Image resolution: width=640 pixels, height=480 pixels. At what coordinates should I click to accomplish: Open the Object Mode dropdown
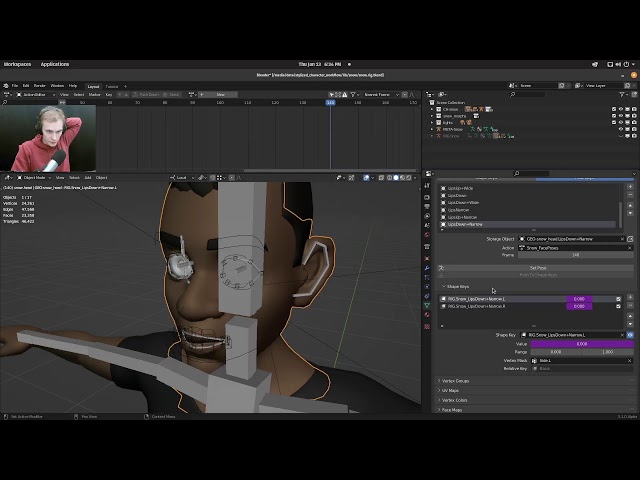point(34,178)
